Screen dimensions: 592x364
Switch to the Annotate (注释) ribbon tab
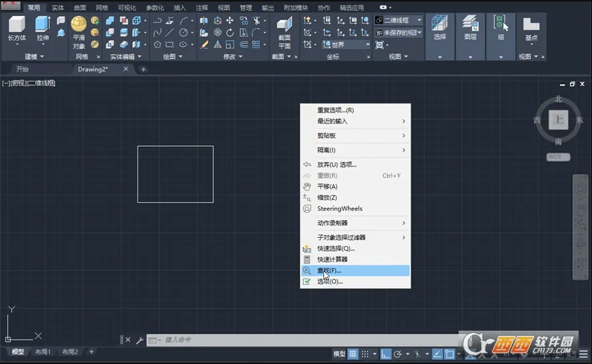pos(201,7)
